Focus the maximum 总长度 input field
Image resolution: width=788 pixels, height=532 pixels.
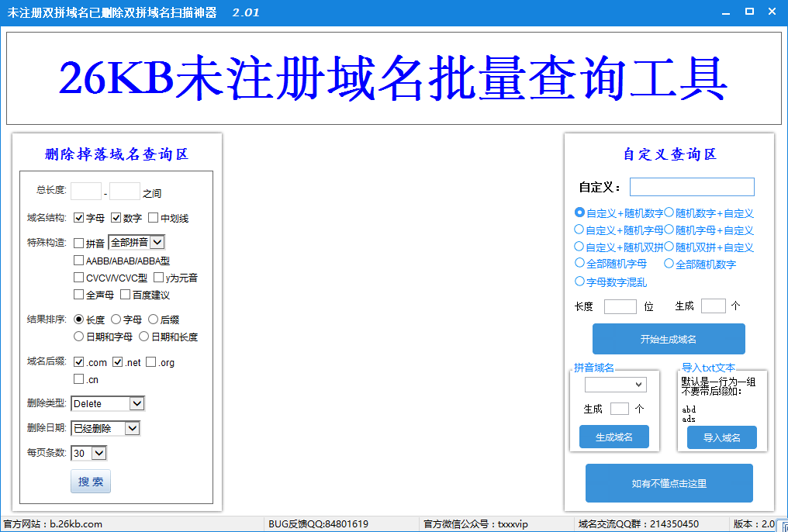[x=125, y=192]
